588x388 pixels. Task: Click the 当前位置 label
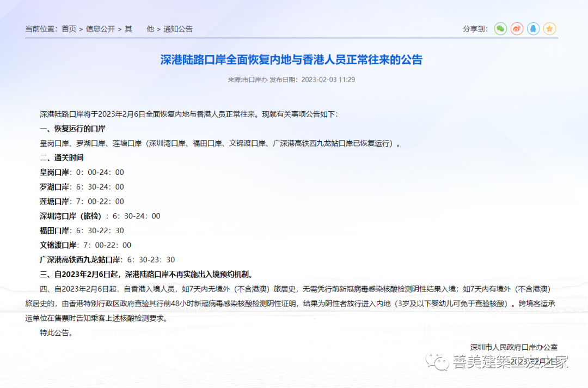pyautogui.click(x=41, y=29)
